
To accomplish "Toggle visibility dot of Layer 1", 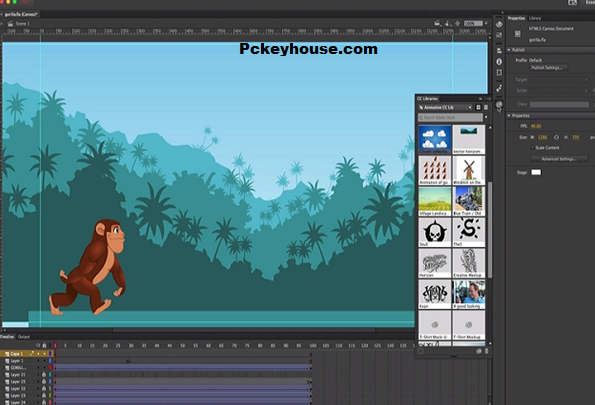I will click(x=38, y=361).
